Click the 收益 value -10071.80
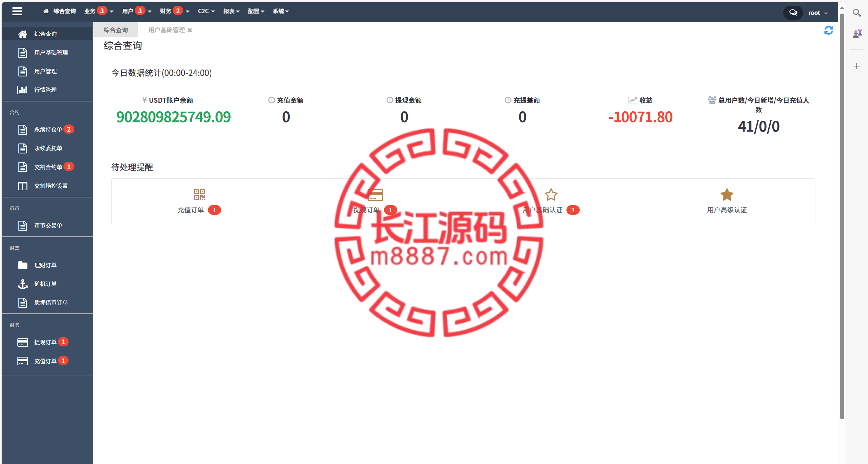Viewport: 868px width, 464px height. [x=640, y=117]
